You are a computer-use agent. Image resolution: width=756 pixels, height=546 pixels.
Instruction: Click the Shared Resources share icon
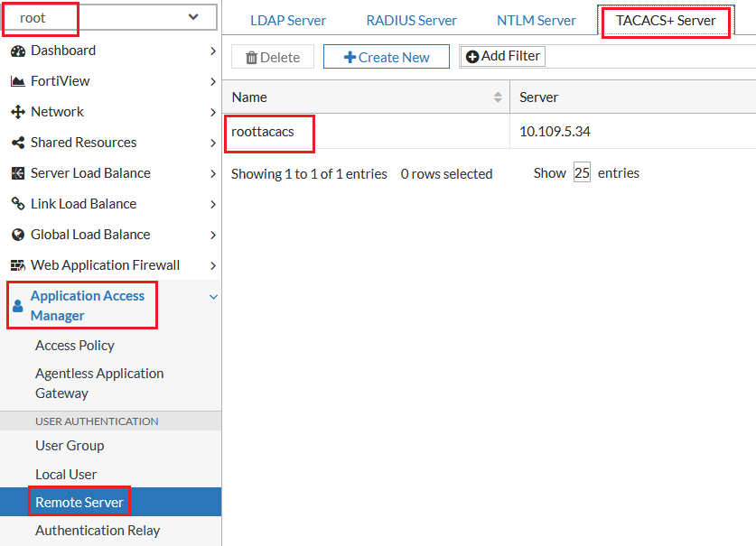18,143
